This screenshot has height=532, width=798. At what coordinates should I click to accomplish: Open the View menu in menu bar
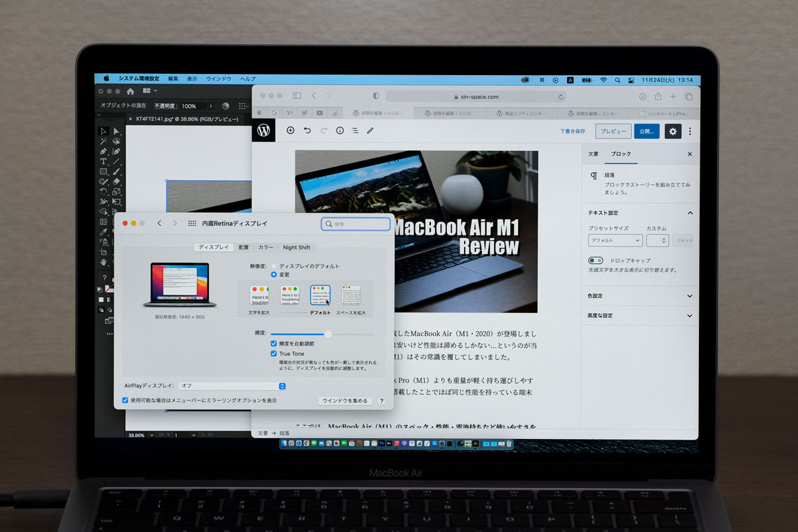click(x=192, y=79)
